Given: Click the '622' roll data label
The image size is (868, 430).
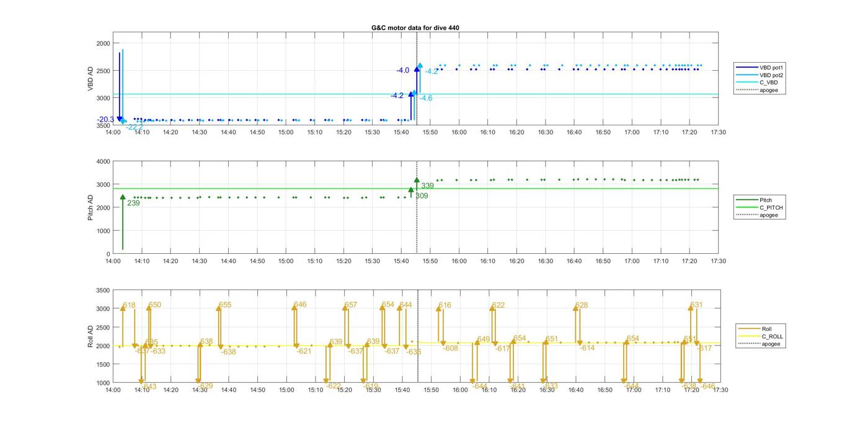Looking at the screenshot, I should click(x=498, y=305).
